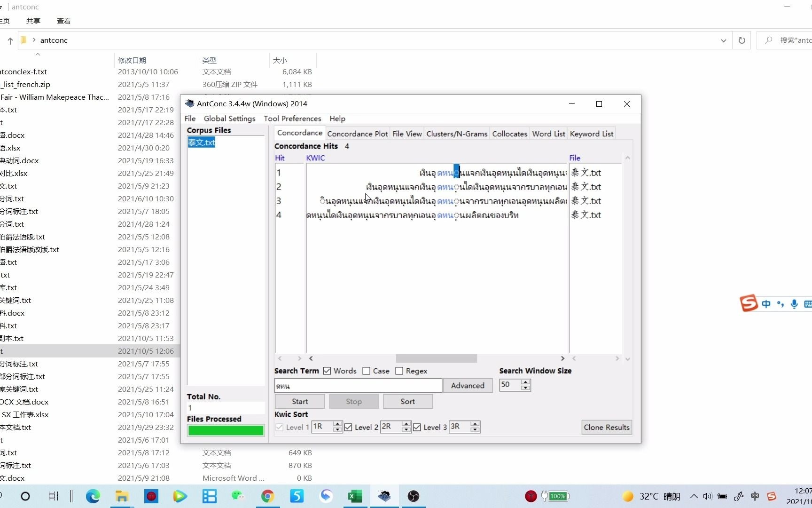The width and height of the screenshot is (812, 508).
Task: Open the volume control in tray
Action: (708, 496)
